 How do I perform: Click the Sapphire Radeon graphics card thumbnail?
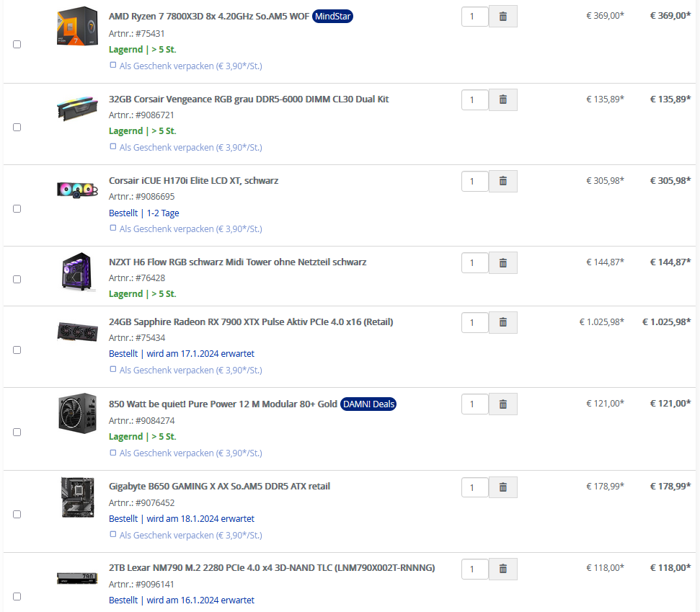pyautogui.click(x=78, y=332)
